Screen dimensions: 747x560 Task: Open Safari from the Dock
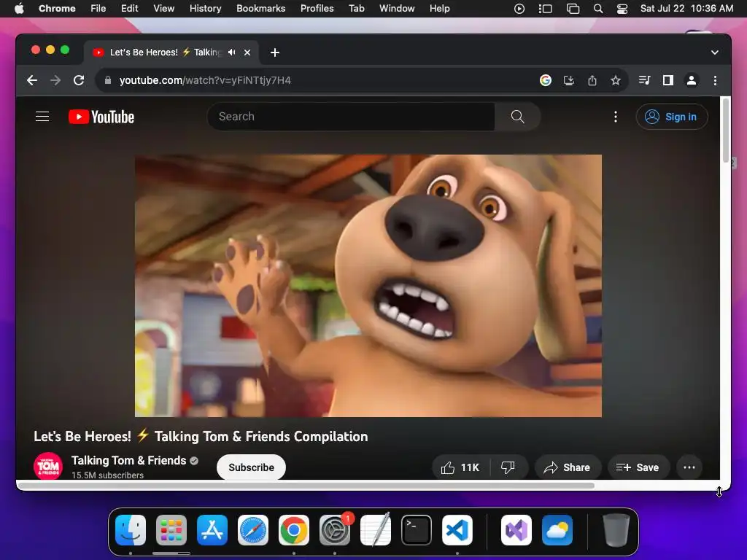click(253, 530)
